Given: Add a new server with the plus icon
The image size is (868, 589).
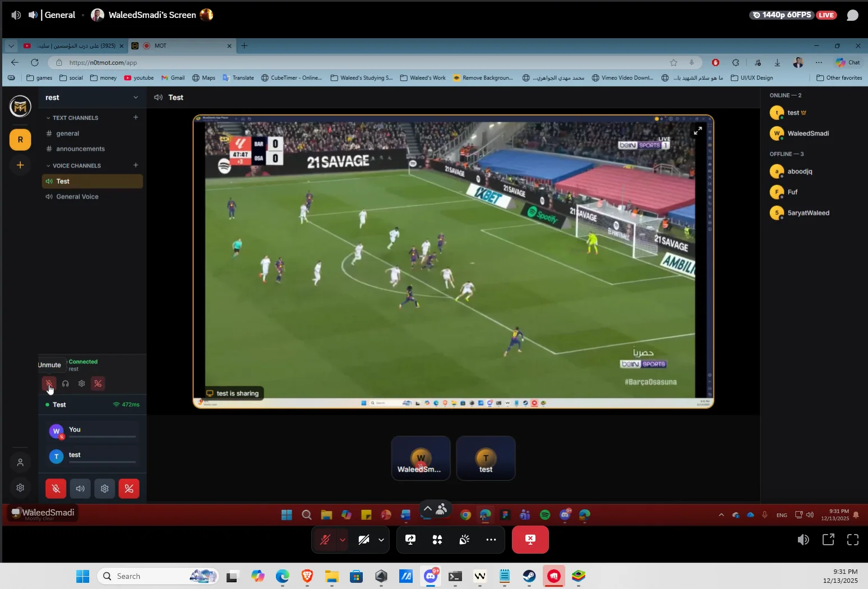Looking at the screenshot, I should click(x=20, y=165).
